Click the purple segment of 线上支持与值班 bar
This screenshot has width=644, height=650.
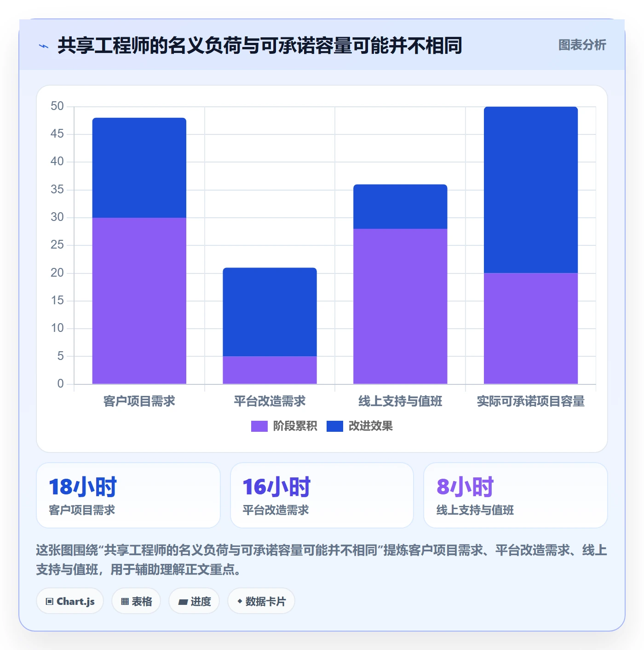(400, 306)
